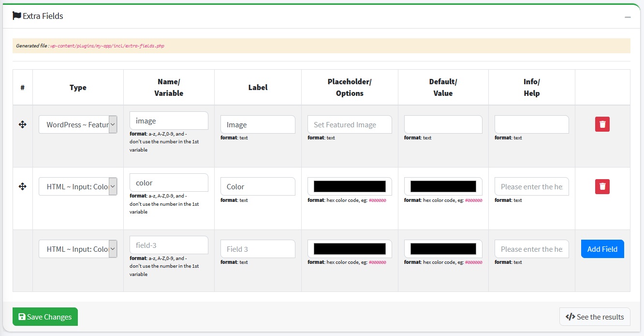
Task: Click the name input containing 'image'
Action: click(x=169, y=121)
